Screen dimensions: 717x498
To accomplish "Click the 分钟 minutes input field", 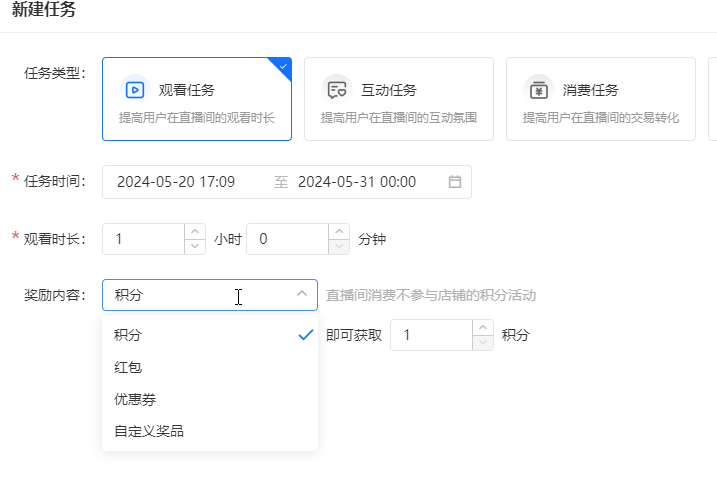I will 288,239.
